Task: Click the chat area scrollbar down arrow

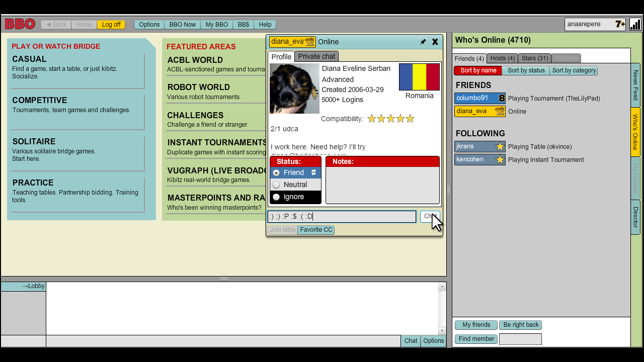Action: (x=442, y=331)
